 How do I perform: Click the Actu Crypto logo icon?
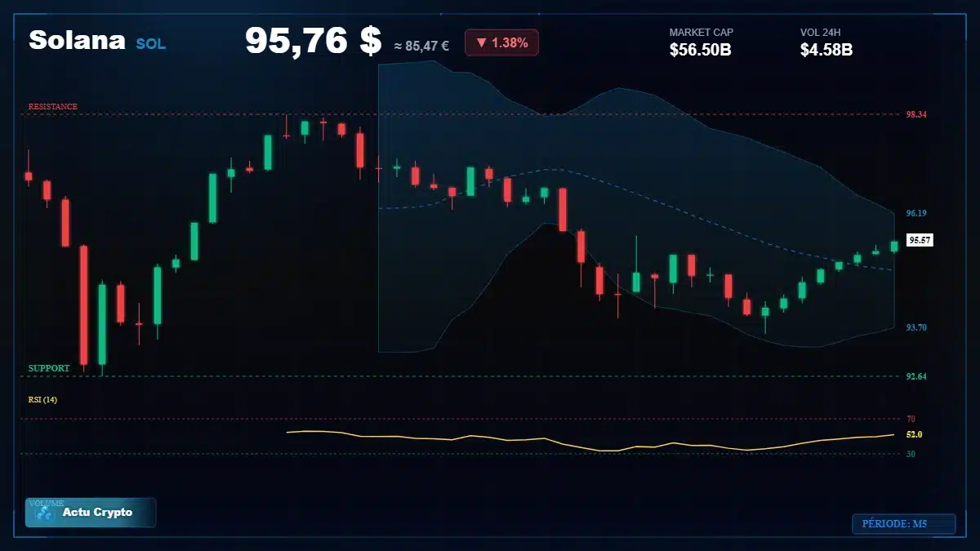point(45,513)
